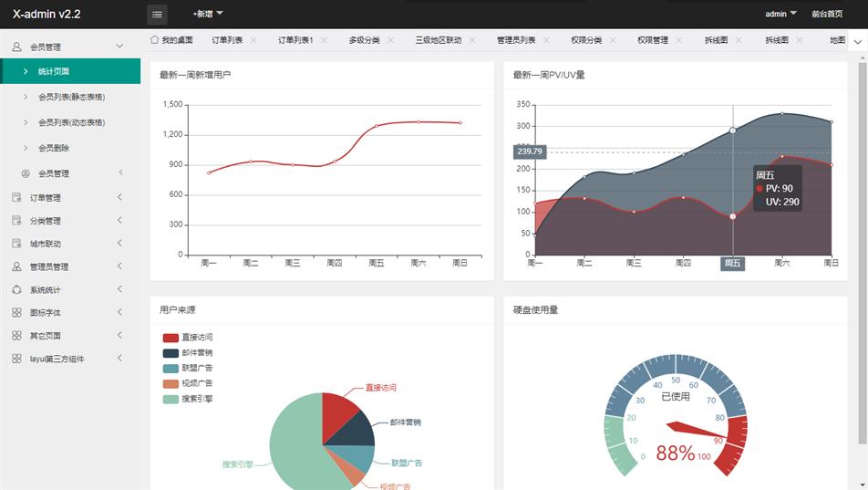Screen dimensions: 868x490
Task: Toggle 联盟广告 legend entry
Action: (188, 368)
